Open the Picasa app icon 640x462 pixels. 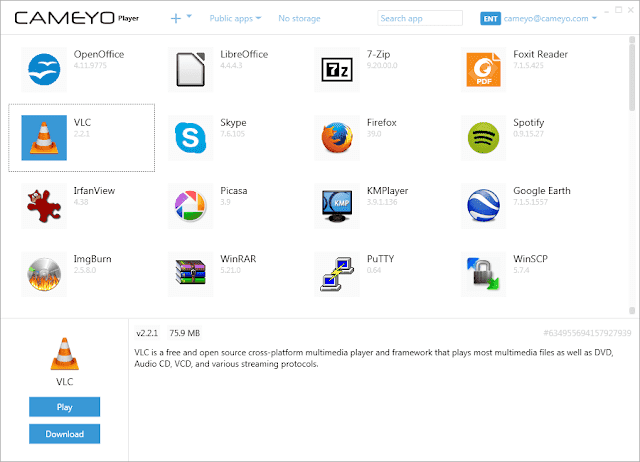191,206
